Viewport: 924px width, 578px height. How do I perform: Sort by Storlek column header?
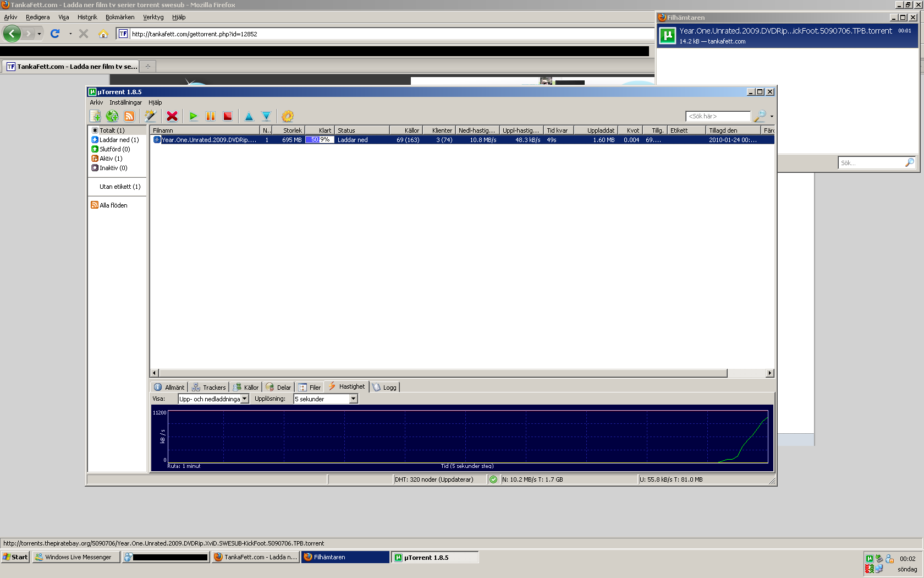[288, 130]
